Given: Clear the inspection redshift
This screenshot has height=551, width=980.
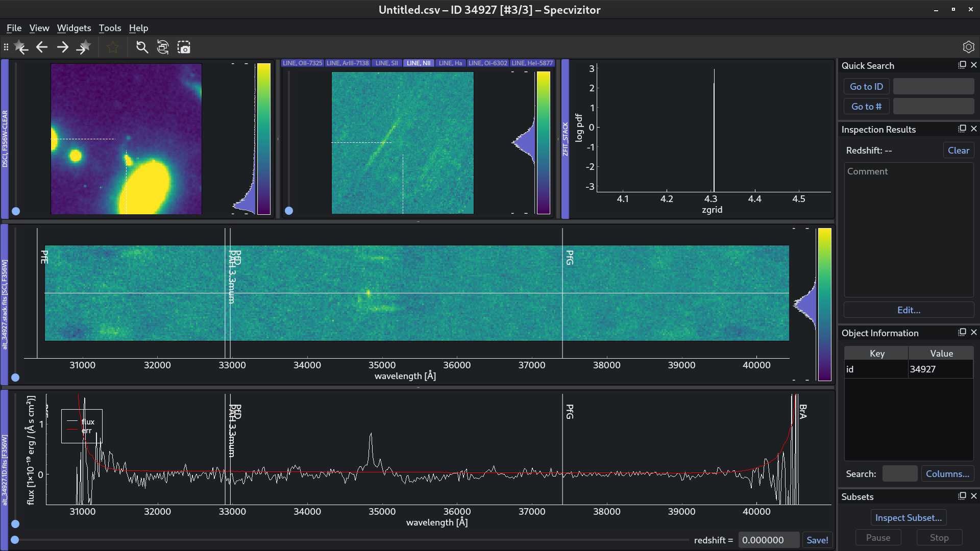Looking at the screenshot, I should 958,151.
